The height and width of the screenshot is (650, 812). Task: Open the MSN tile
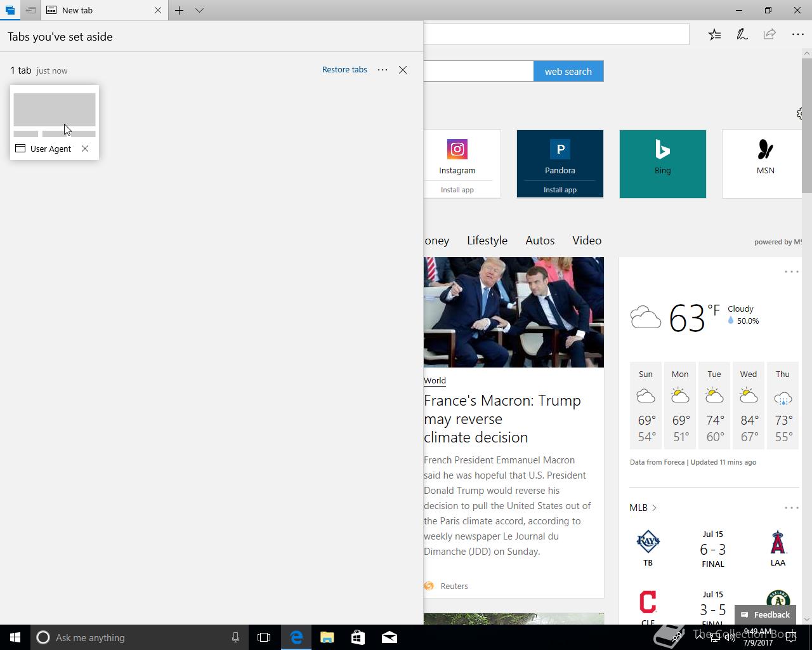[762, 164]
